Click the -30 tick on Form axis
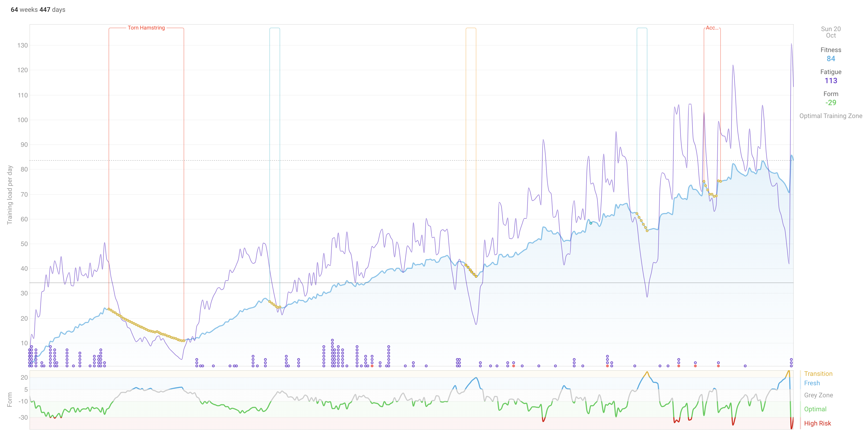This screenshot has width=868, height=433. coord(23,417)
